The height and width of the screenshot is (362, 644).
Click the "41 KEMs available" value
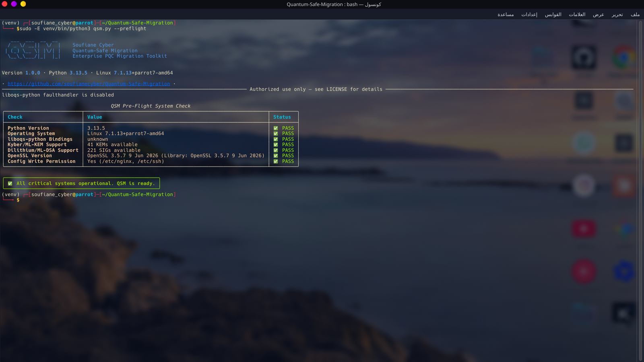tap(112, 145)
